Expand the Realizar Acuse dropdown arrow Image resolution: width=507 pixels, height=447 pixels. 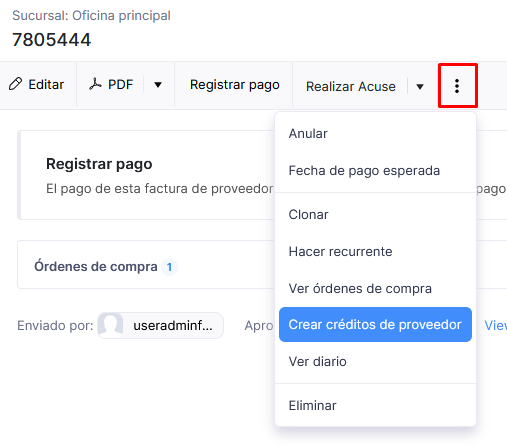pos(420,87)
